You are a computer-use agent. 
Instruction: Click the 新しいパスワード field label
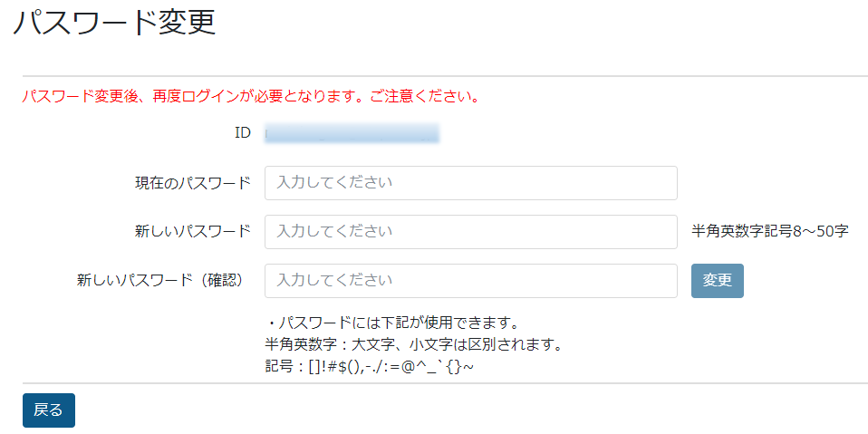[192, 232]
